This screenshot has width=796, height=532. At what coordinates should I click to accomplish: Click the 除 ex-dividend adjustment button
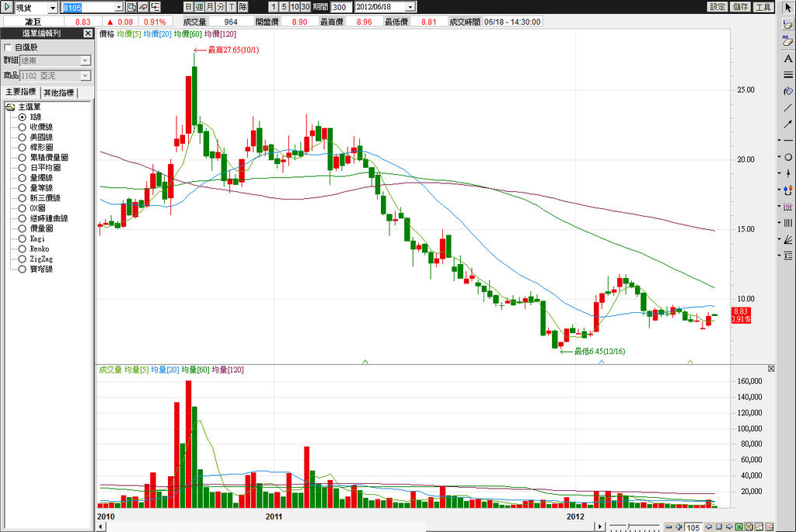coord(243,7)
